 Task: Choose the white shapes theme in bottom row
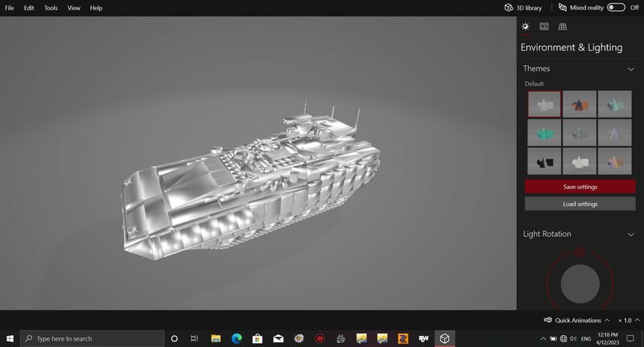tap(580, 161)
